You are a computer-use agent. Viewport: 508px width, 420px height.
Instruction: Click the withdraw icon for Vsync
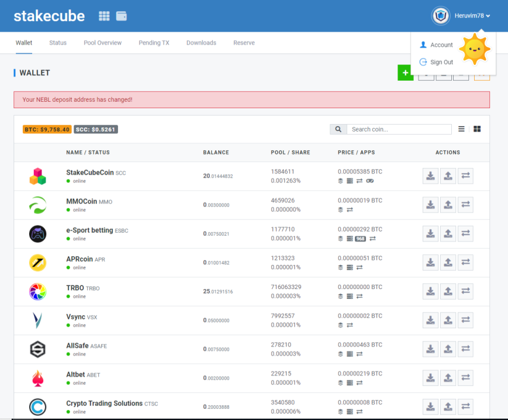tap(448, 320)
